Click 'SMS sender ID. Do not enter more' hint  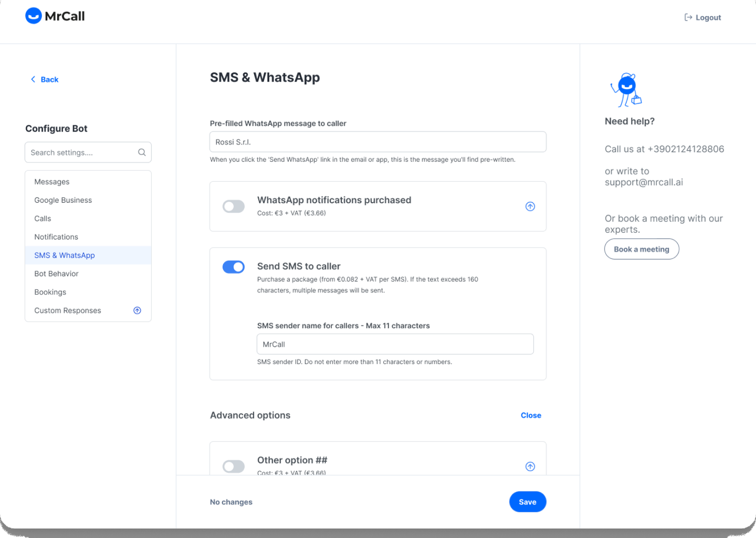(354, 362)
